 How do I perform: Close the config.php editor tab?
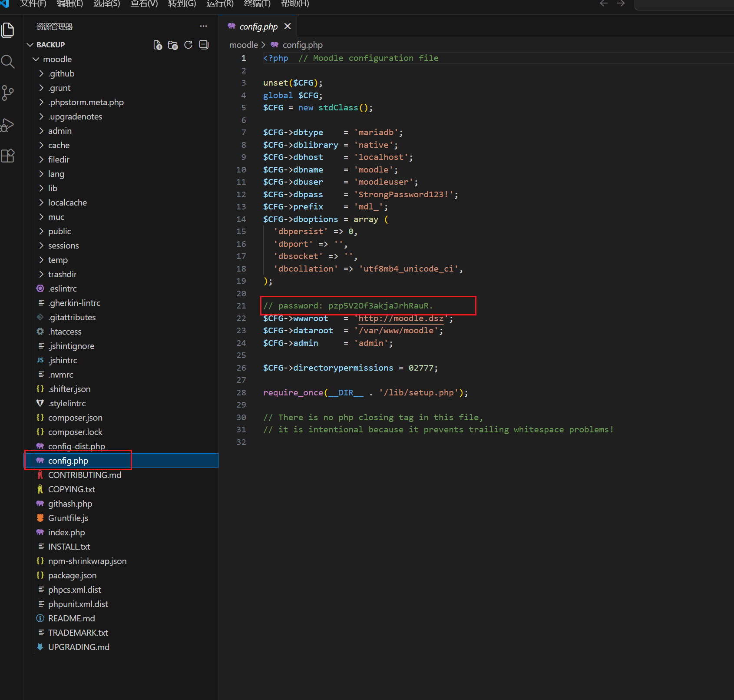pos(288,27)
